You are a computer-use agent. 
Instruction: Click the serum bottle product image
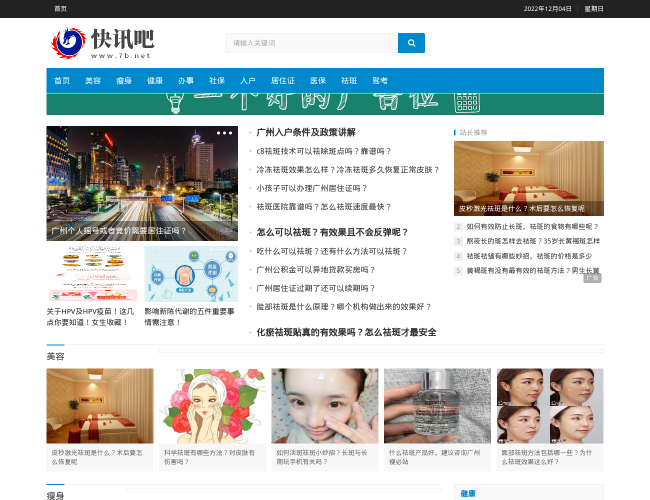tap(437, 405)
